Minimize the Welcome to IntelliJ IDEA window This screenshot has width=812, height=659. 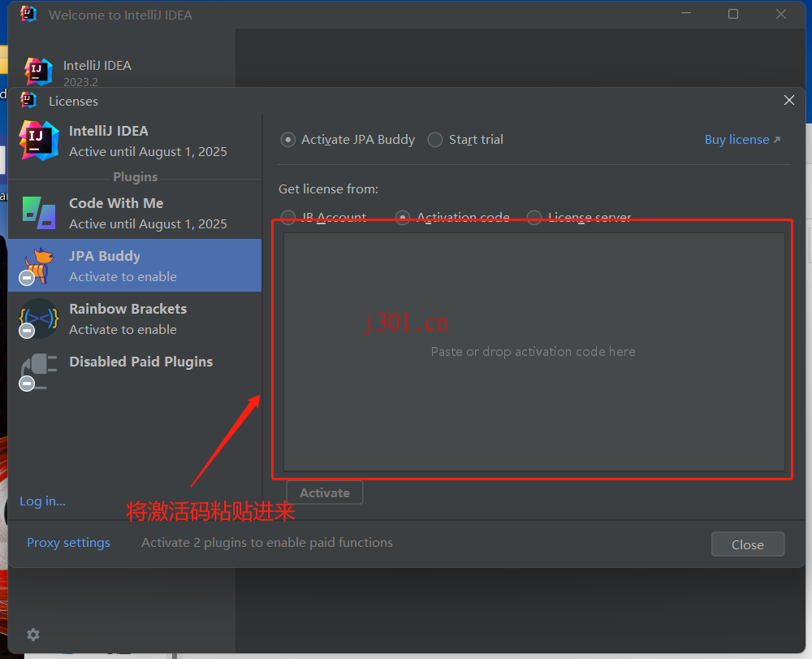686,14
